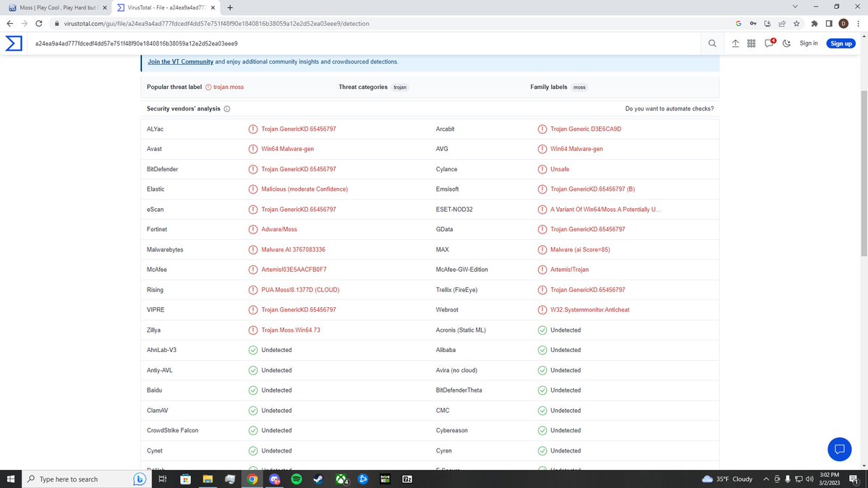This screenshot has width=868, height=488.
Task: Click Malwarebytes result Malware.AI.3767083336
Action: [x=294, y=249]
